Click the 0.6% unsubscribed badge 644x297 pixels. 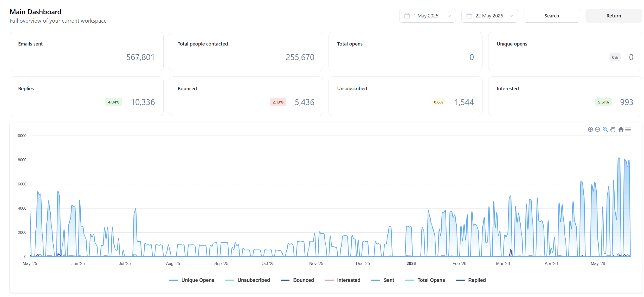pos(438,102)
